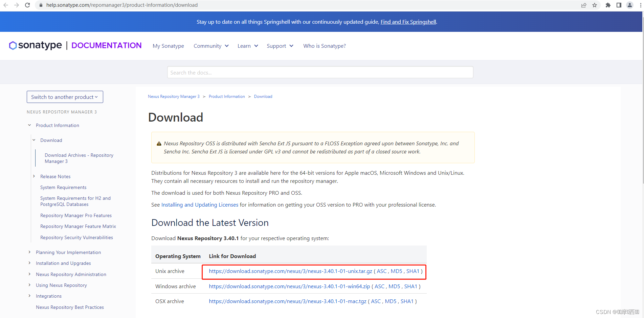Viewport: 644px width, 318px height.
Task: Open Release Notes sidebar item
Action: click(55, 176)
